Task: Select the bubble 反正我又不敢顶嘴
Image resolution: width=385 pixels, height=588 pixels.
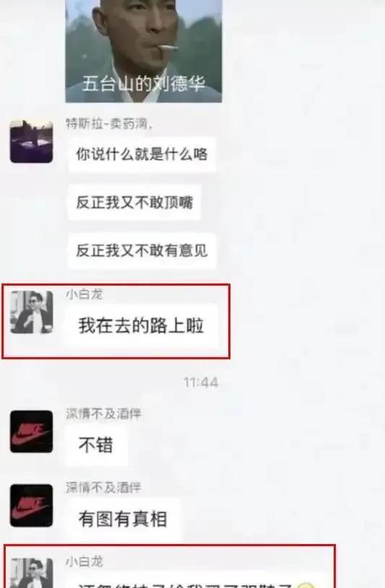Action: coord(134,203)
